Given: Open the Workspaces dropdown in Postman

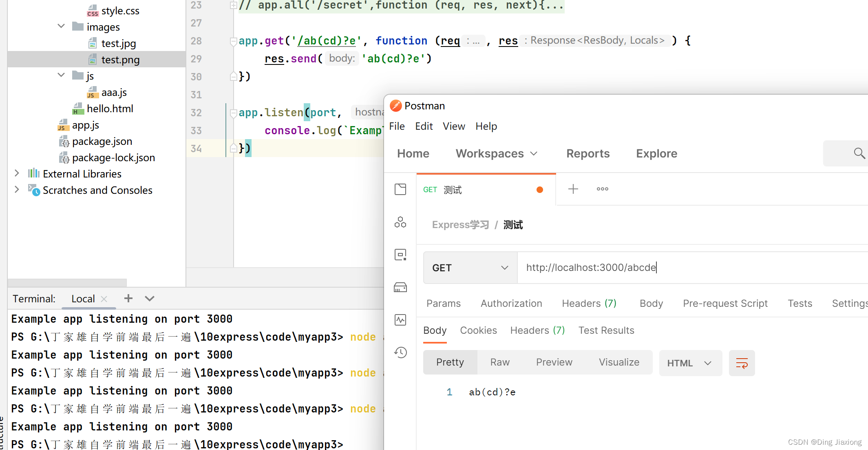Looking at the screenshot, I should pyautogui.click(x=497, y=153).
